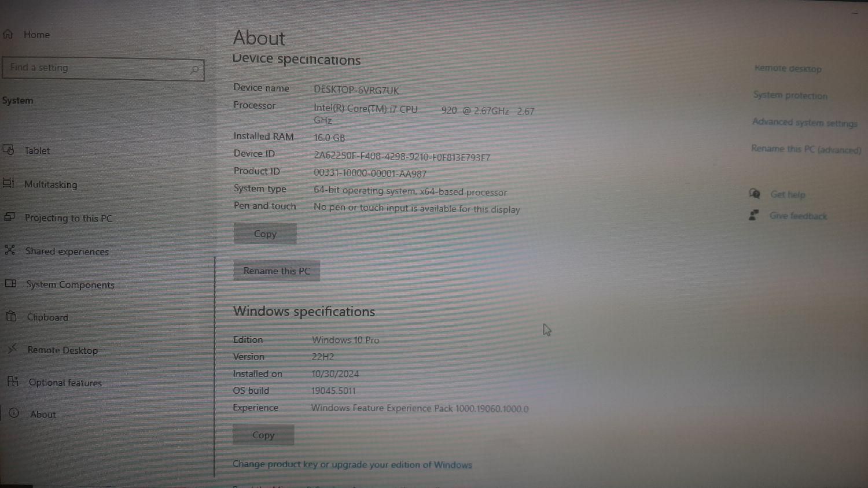Screen dimensions: 868x488
Task: Click the Home icon in sidebar
Action: (x=8, y=34)
